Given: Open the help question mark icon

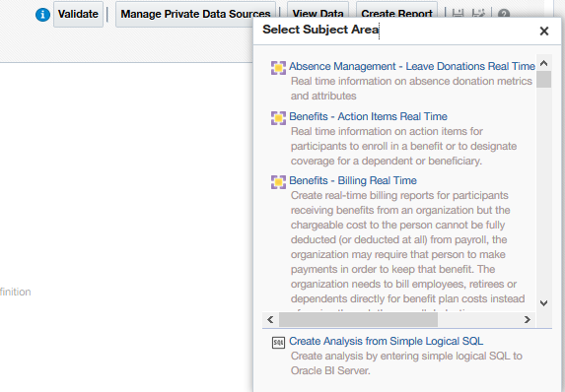Looking at the screenshot, I should 504,14.
